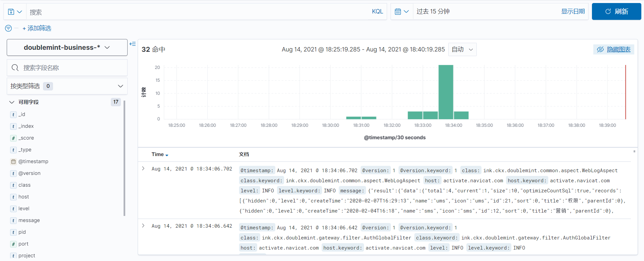Click the project field type icon

click(13, 256)
